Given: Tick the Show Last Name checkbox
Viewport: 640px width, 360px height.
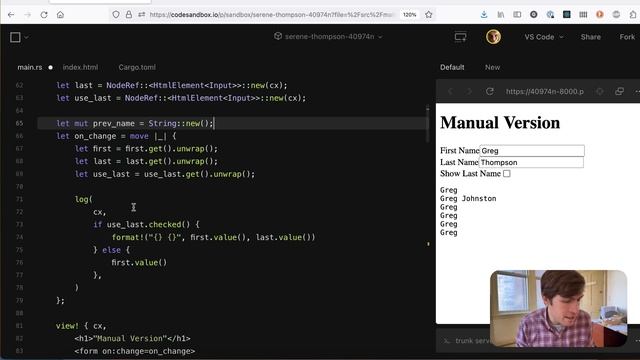Looking at the screenshot, I should click(507, 173).
